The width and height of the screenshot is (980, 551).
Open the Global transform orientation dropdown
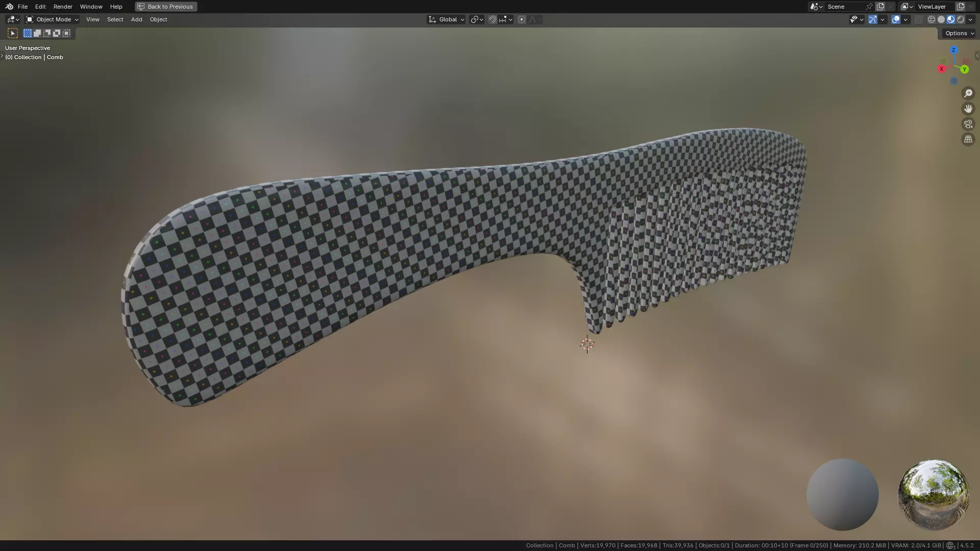[x=446, y=19]
